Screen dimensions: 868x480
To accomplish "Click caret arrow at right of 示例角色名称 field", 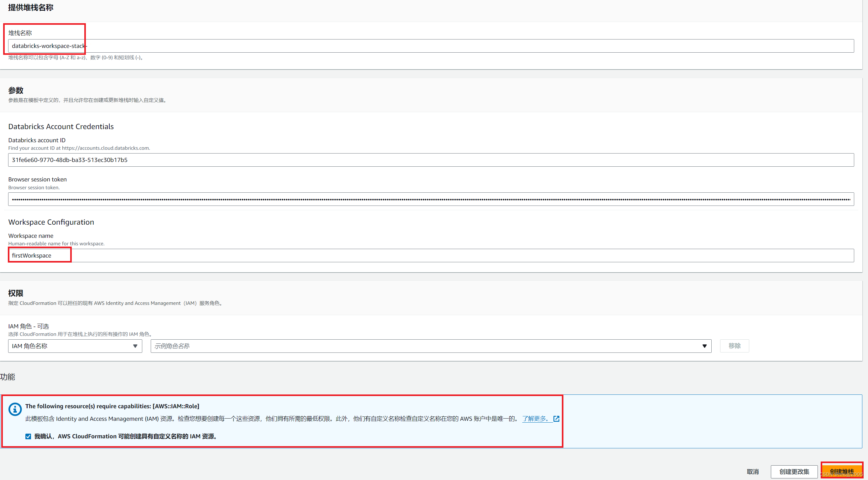I will click(x=704, y=346).
